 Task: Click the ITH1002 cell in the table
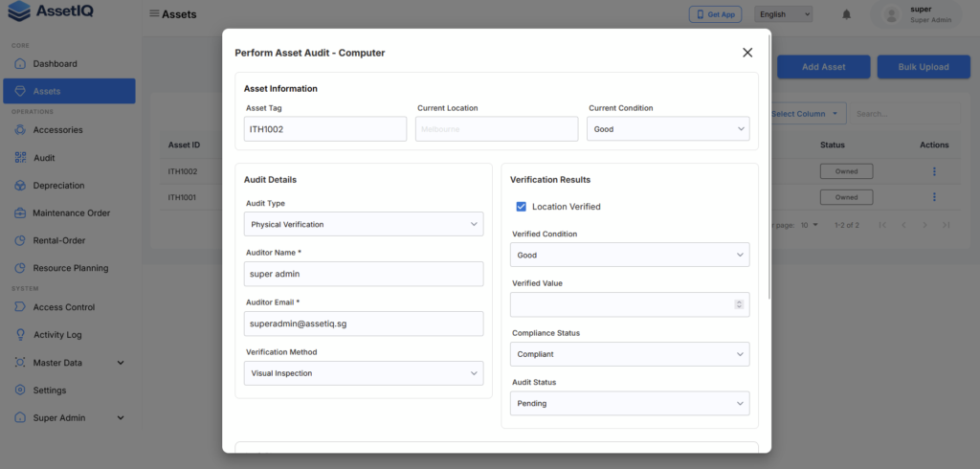pyautogui.click(x=183, y=171)
